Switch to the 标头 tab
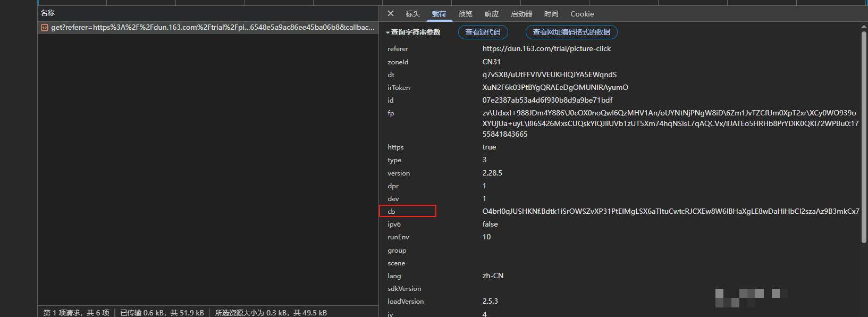 (412, 14)
